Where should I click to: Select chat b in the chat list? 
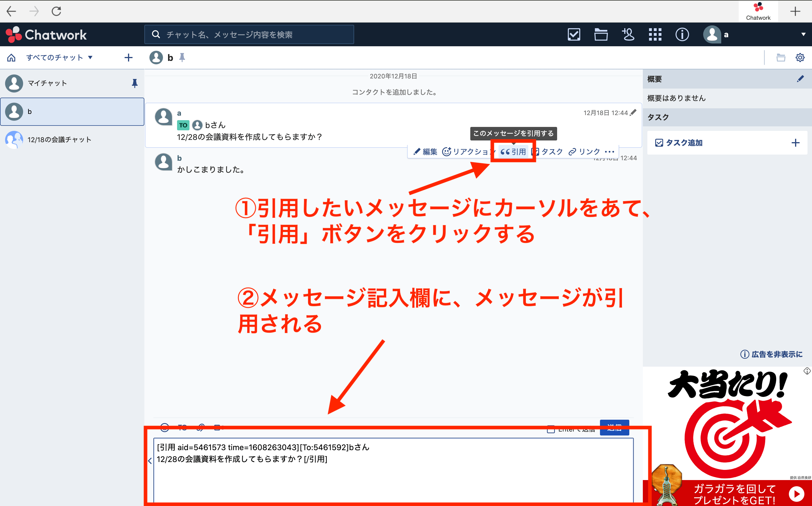tap(72, 112)
